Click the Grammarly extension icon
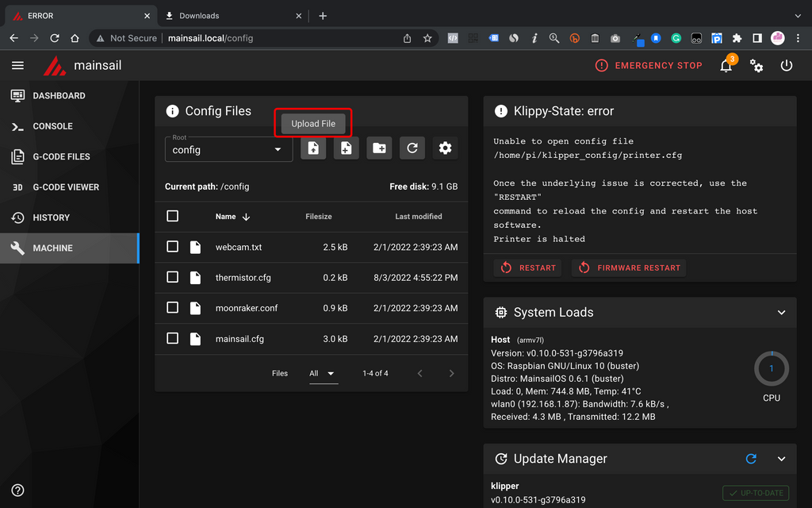 (676, 38)
